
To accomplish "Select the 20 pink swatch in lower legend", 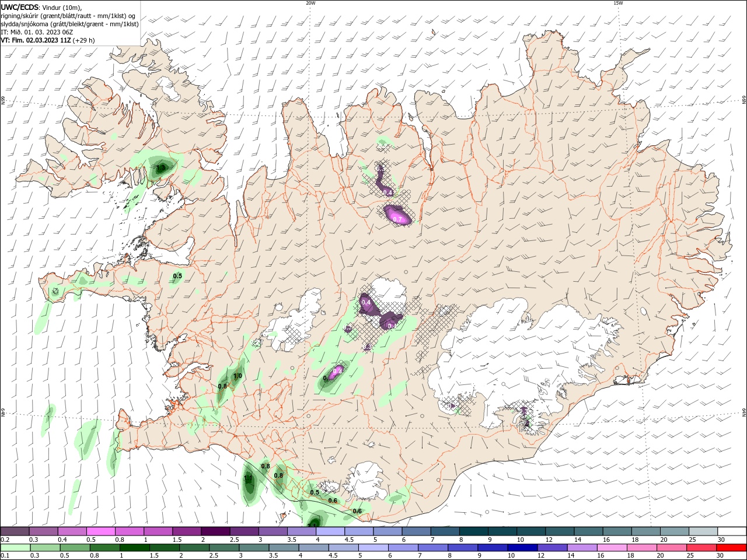I will [671, 548].
